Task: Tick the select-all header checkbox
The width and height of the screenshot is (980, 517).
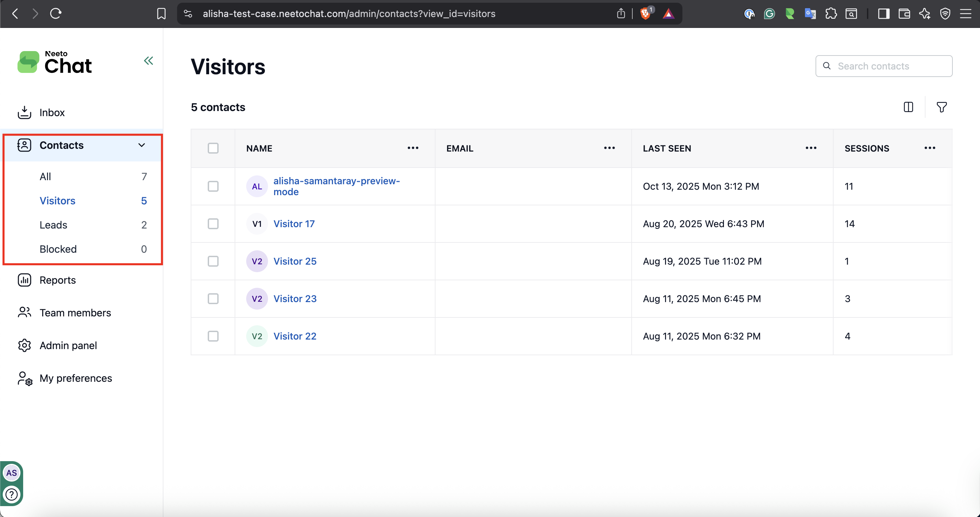Action: [213, 148]
